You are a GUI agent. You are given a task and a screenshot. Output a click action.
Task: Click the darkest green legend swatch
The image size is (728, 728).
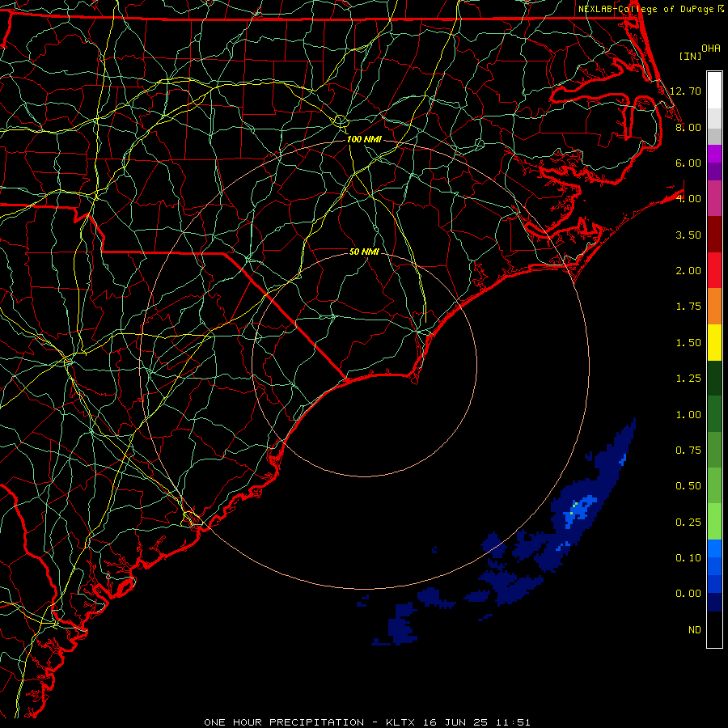714,379
